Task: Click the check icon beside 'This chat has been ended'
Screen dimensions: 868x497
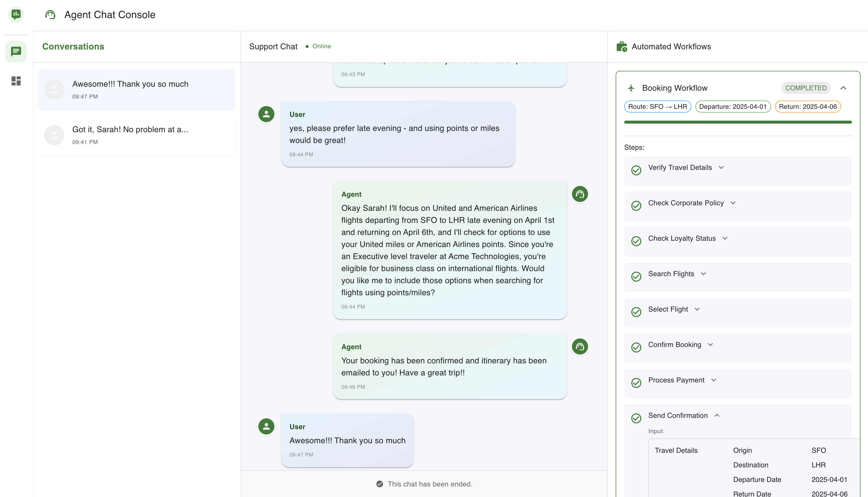Action: [379, 484]
